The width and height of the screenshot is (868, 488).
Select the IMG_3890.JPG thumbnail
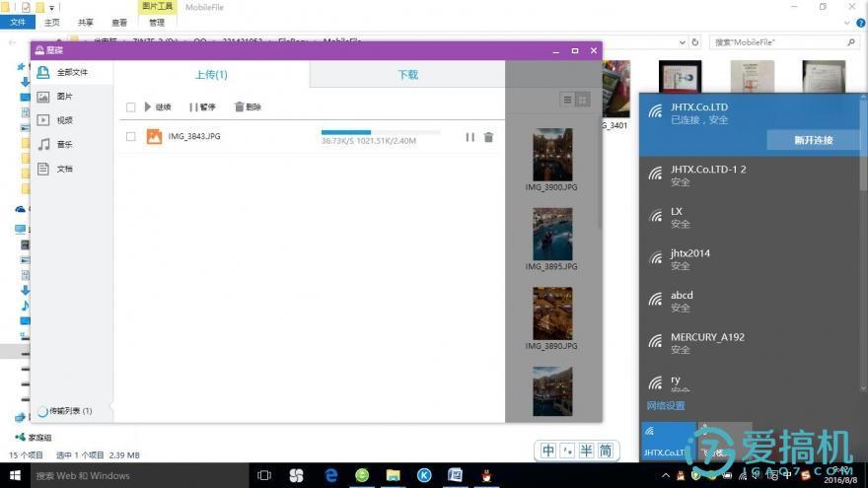click(552, 314)
